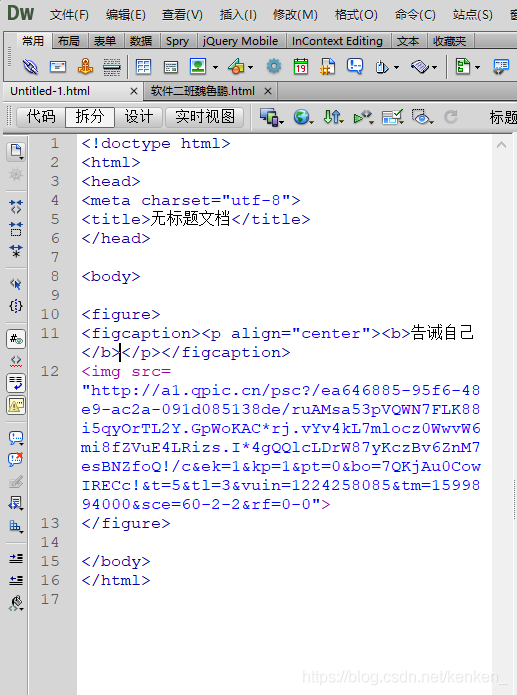The image size is (517, 695).
Task: Remove comment from selected code
Action: 16,459
